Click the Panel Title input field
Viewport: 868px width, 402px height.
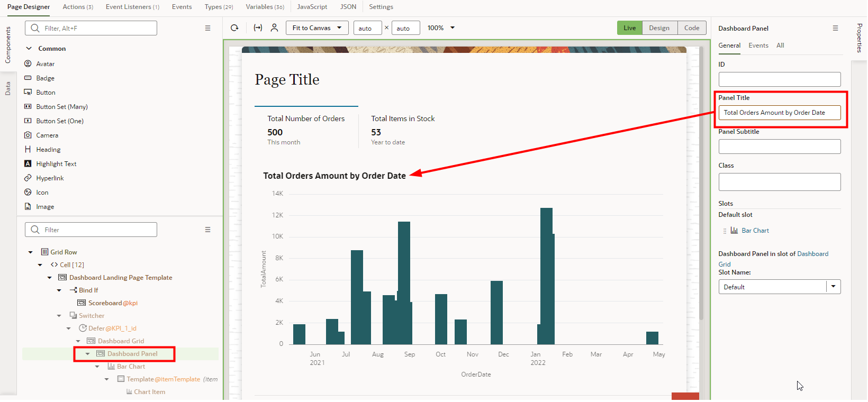click(x=780, y=113)
